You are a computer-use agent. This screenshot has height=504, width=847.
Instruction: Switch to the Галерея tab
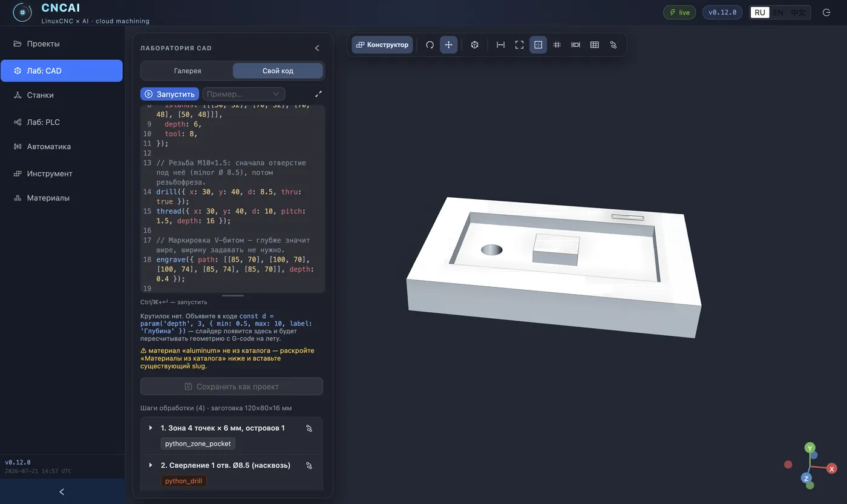188,71
